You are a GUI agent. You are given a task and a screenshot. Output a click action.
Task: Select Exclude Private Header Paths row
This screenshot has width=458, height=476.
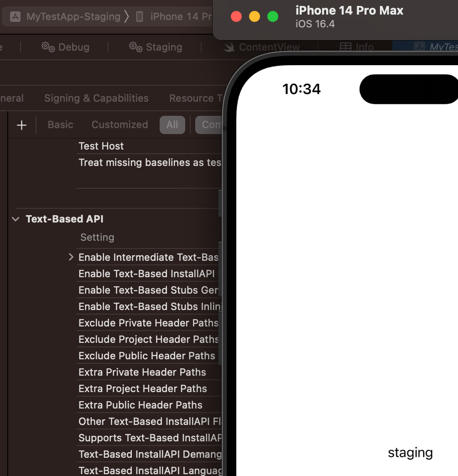tap(149, 323)
